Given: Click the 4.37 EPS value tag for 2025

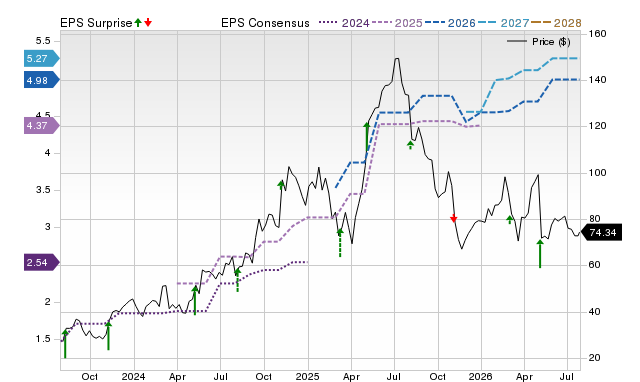Looking at the screenshot, I should point(42,125).
